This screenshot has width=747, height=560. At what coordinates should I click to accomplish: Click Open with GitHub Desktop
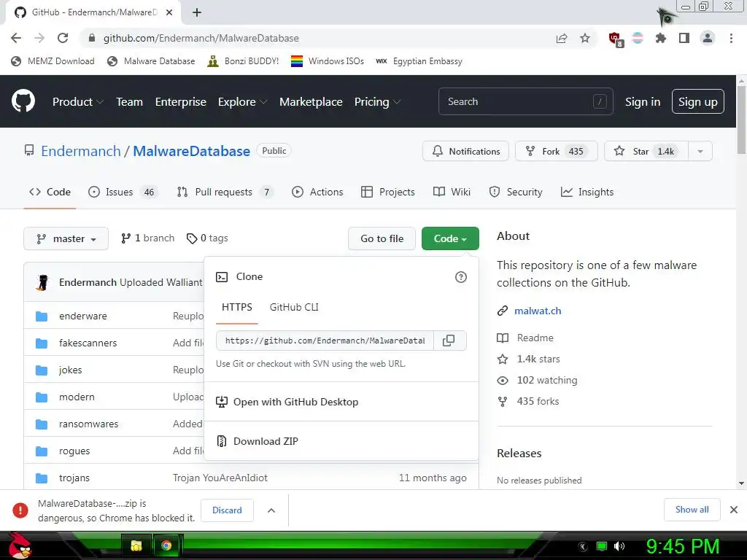coord(341,402)
